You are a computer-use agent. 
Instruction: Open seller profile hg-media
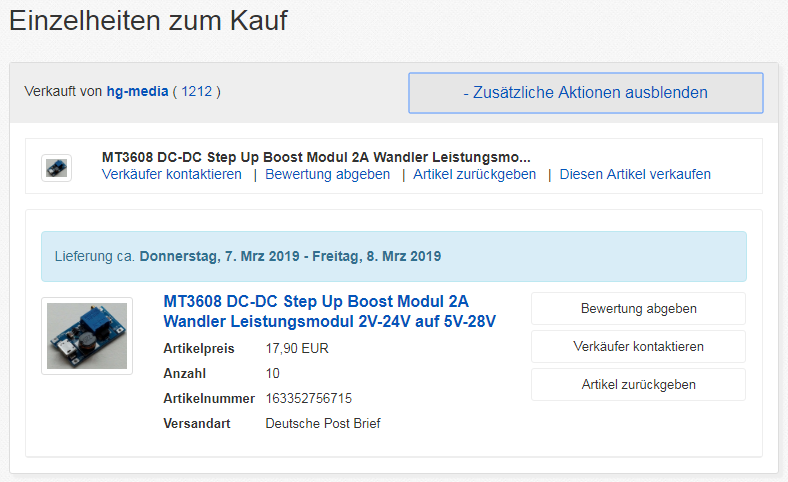point(136,92)
